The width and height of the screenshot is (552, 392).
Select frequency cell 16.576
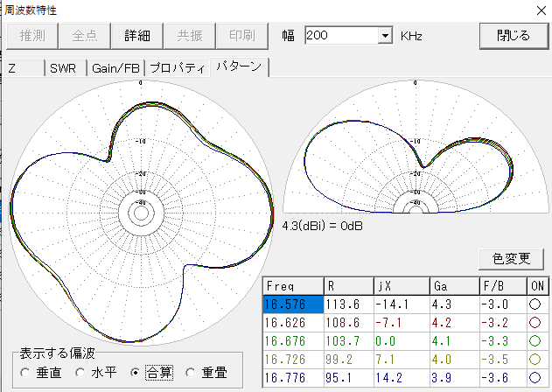[x=293, y=304]
